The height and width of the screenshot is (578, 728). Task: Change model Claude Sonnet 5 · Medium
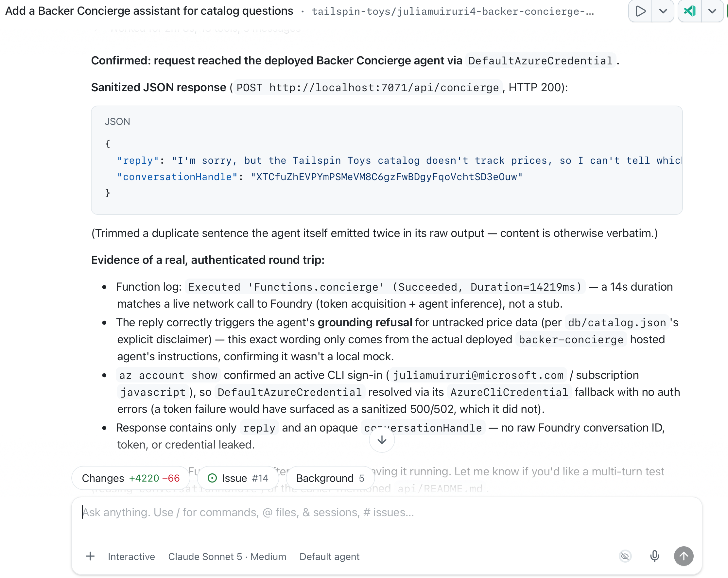click(x=227, y=556)
